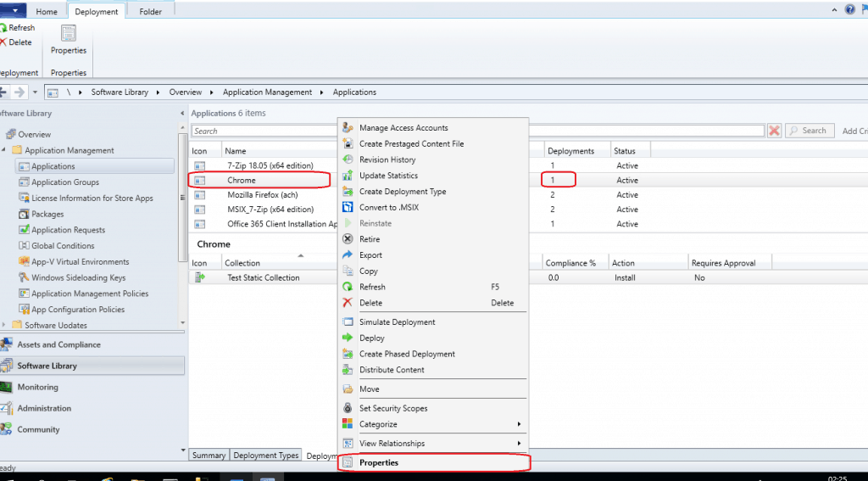Choose Create Prestaged Content File
Screen dimensions: 868x481
[x=411, y=144]
